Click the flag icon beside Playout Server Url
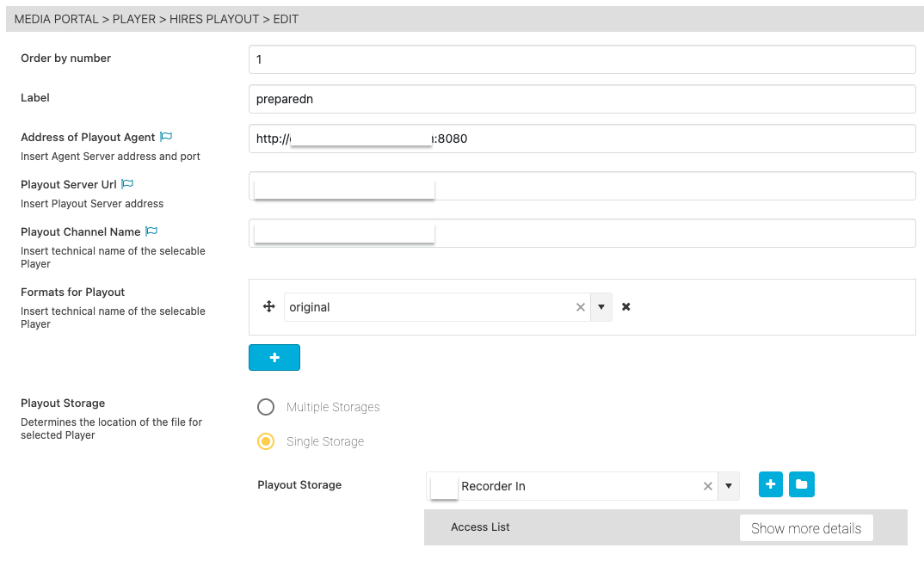 [126, 183]
